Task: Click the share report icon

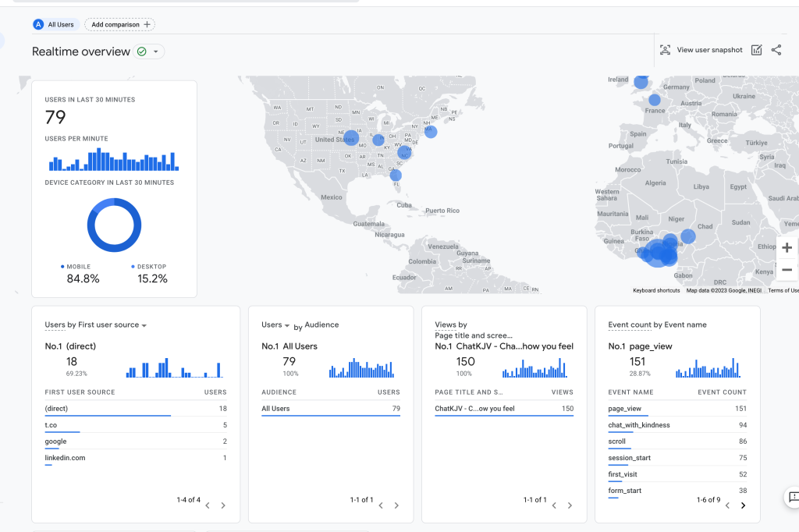Action: [776, 49]
